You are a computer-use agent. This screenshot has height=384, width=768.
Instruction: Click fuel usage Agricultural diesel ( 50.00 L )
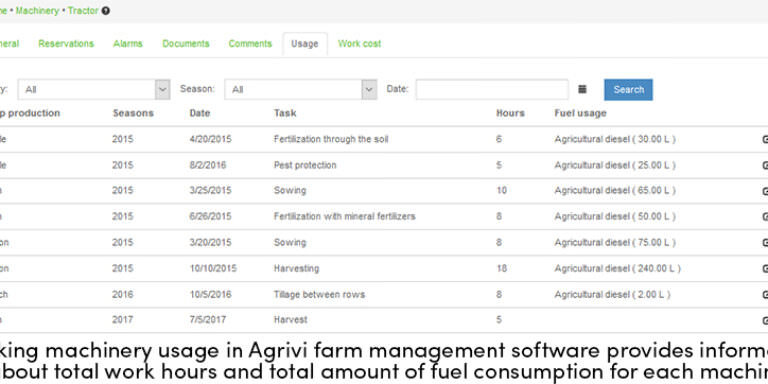click(615, 216)
